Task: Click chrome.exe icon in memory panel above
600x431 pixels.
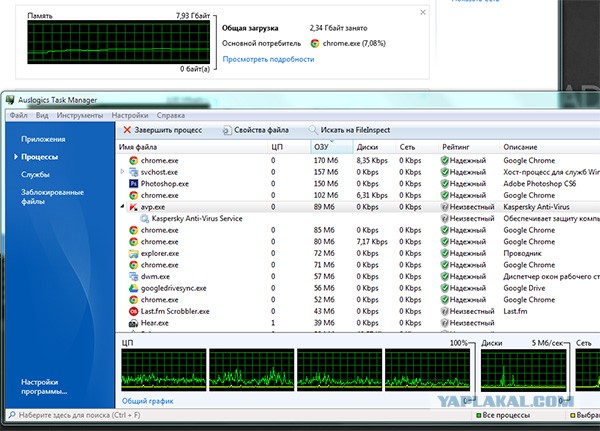Action: click(315, 43)
